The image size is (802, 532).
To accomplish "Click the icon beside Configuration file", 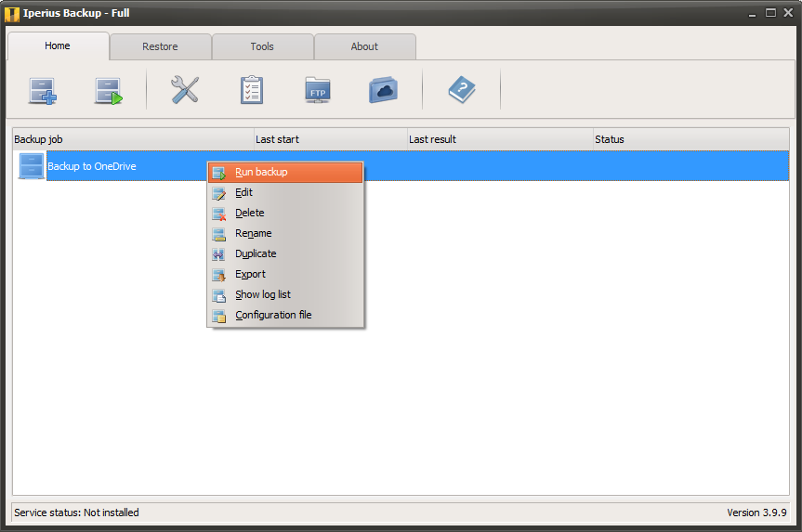I will coord(219,317).
